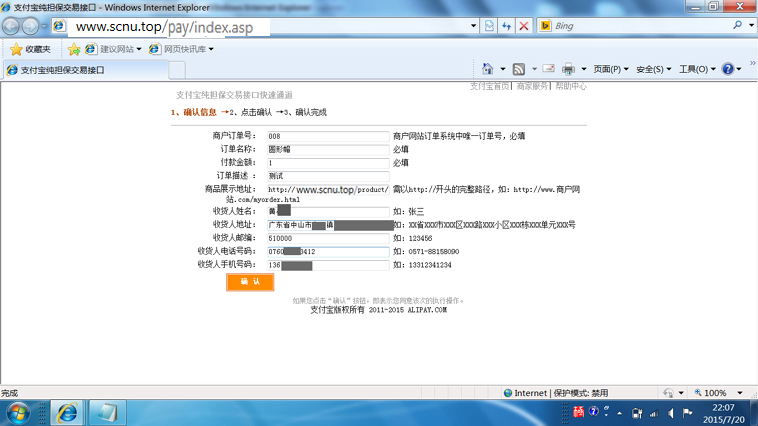Open the 建议网站 dropdown in favorites bar
The image size is (758, 426).
click(x=114, y=49)
